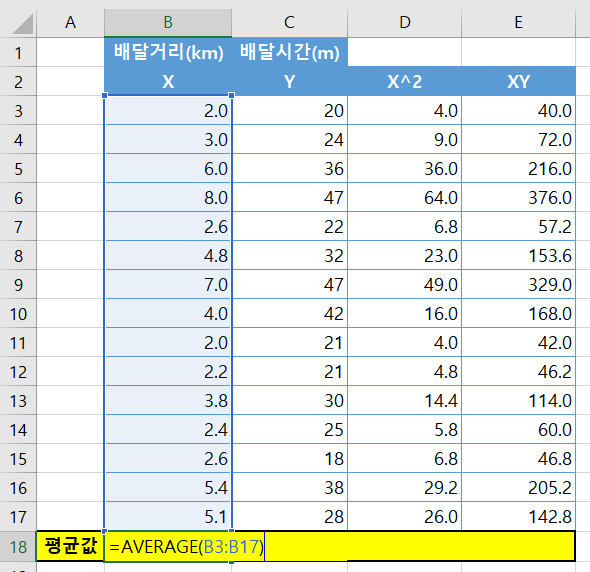Click the 배달시간(m) header cell
This screenshot has width=590, height=572.
pos(289,52)
